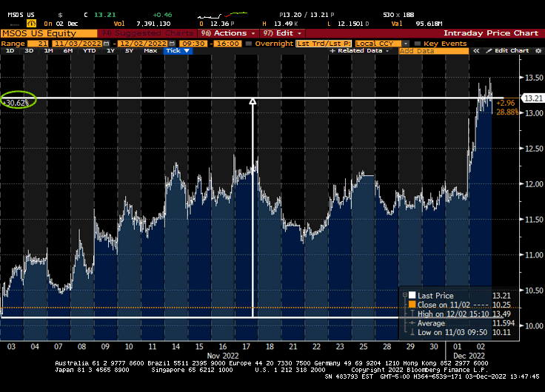
Task: Click the Add Data input field
Action: point(434,51)
